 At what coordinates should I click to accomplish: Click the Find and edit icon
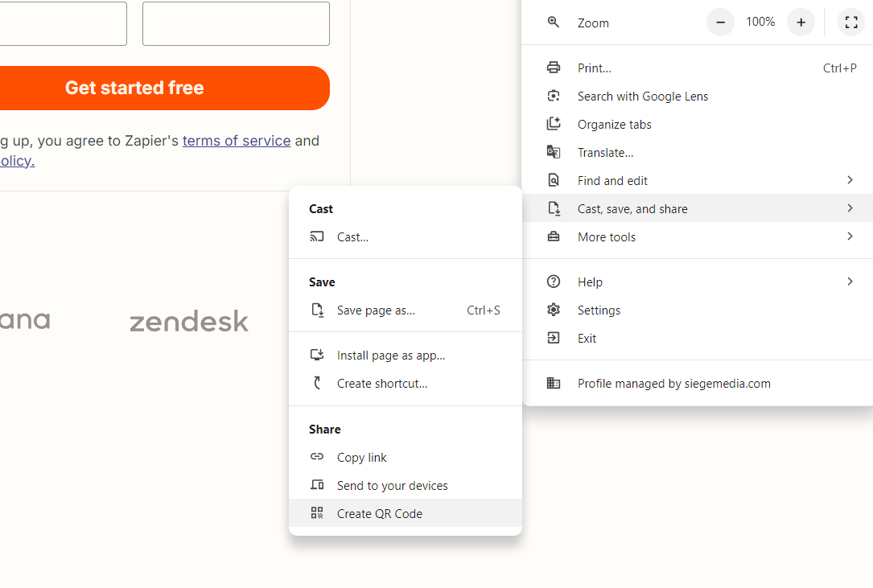pyautogui.click(x=553, y=180)
